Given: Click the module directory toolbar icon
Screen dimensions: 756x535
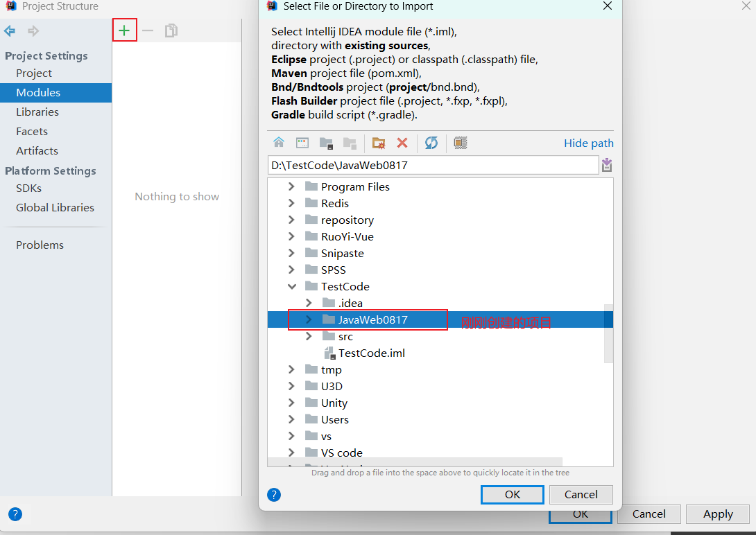Looking at the screenshot, I should click(x=350, y=143).
